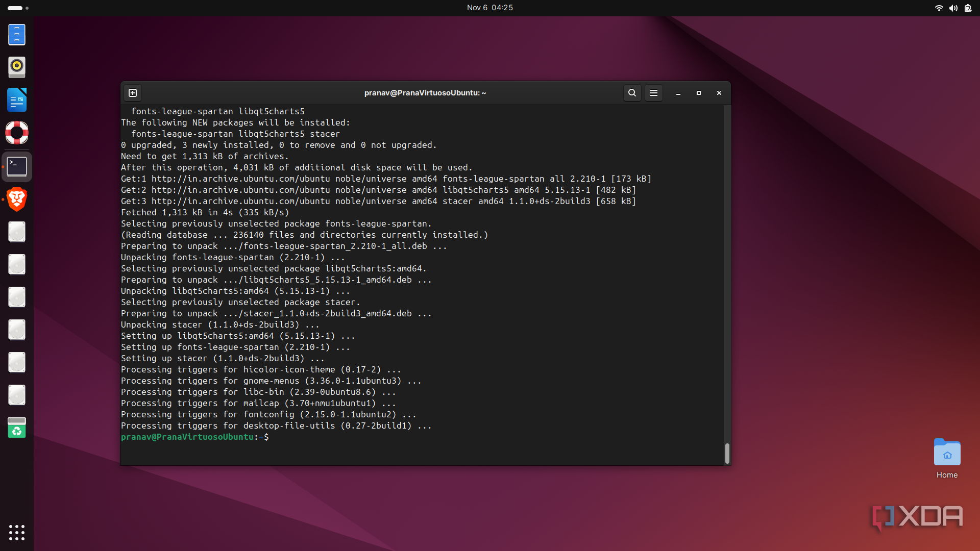The height and width of the screenshot is (551, 980).
Task: Click 'Processing triggers for desktop-file-utils' line
Action: click(277, 425)
